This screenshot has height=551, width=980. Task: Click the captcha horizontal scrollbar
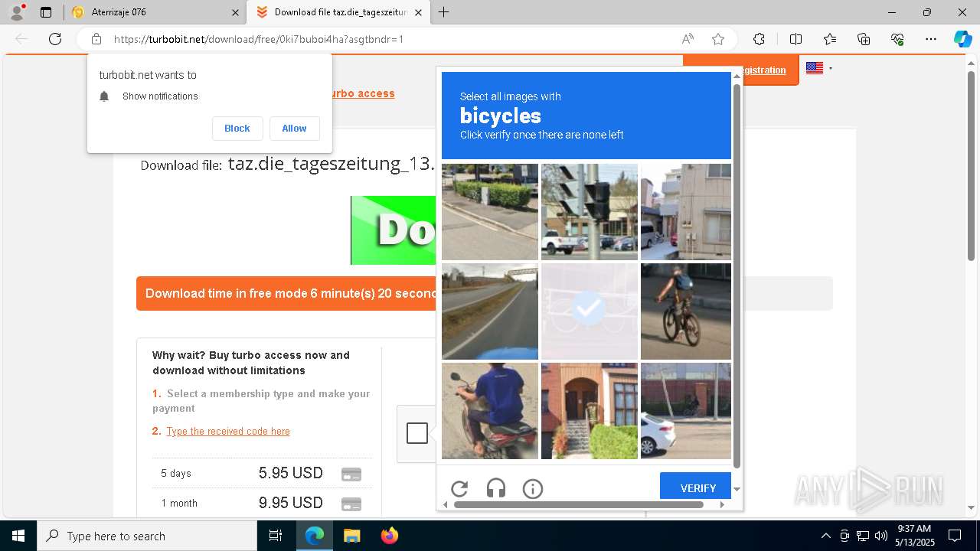click(x=578, y=504)
